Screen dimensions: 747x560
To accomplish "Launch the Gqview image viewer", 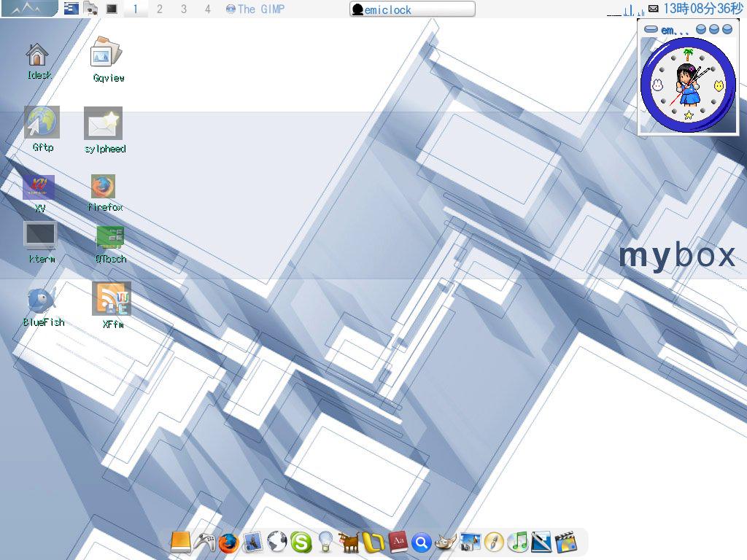I will [107, 53].
